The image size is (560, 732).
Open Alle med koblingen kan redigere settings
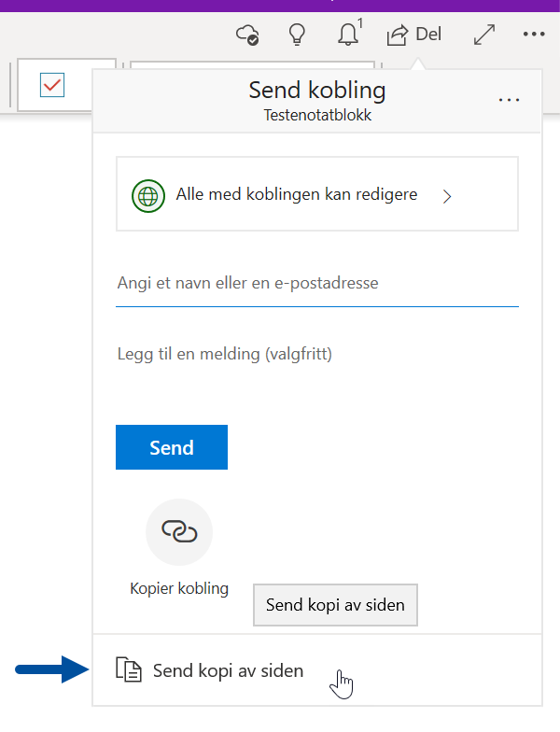point(317,194)
